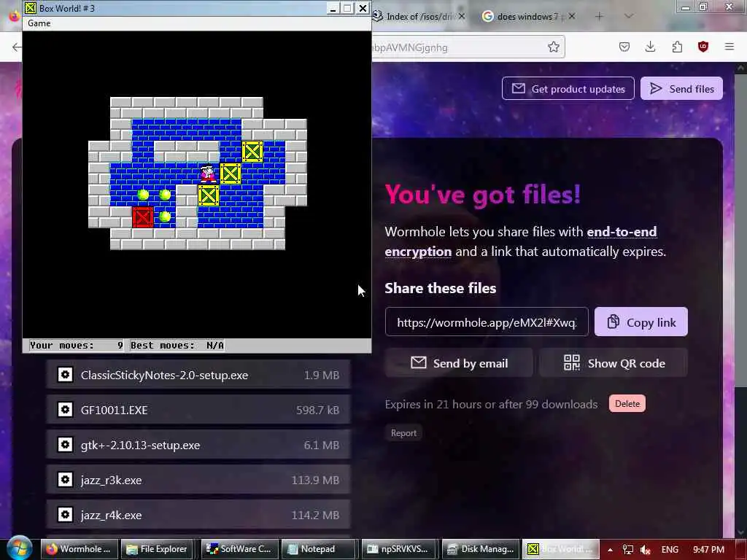Click the ENG language indicator

pos(670,550)
